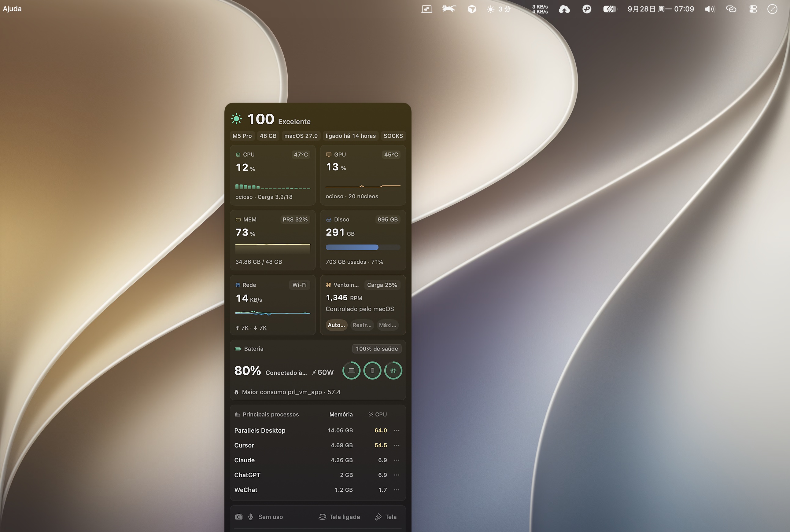The height and width of the screenshot is (532, 790).
Task: Sort processes by Memória column
Action: pos(341,414)
